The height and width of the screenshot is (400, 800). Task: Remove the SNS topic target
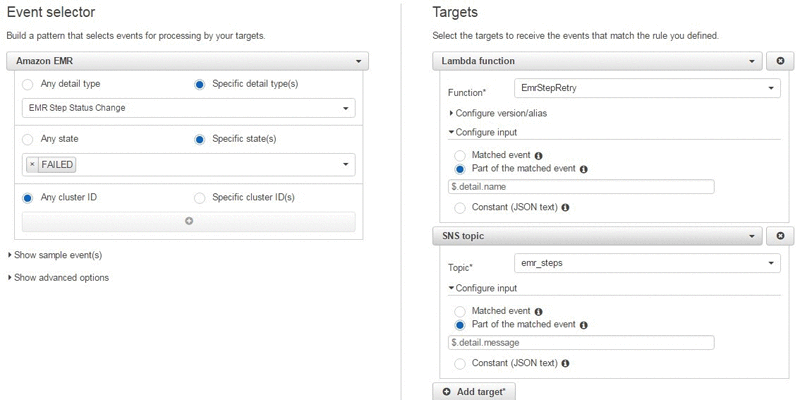tap(779, 236)
